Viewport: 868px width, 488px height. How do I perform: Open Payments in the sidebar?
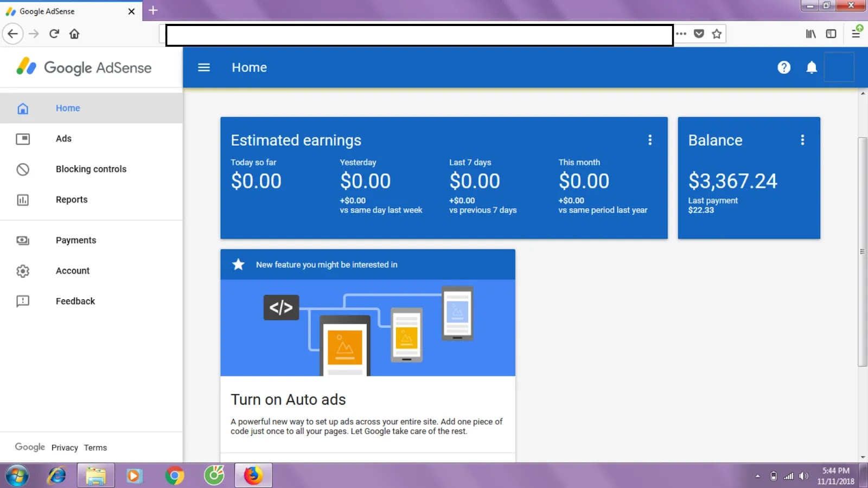tap(91, 240)
